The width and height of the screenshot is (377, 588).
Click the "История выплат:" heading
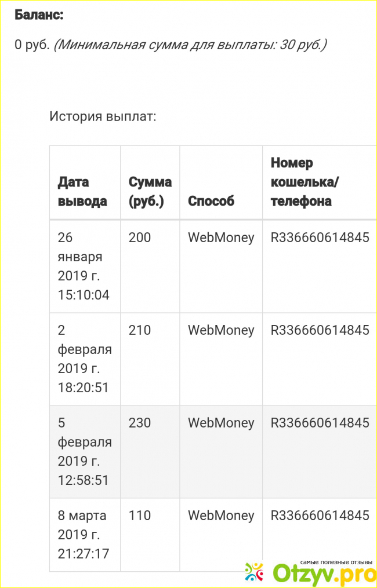103,116
